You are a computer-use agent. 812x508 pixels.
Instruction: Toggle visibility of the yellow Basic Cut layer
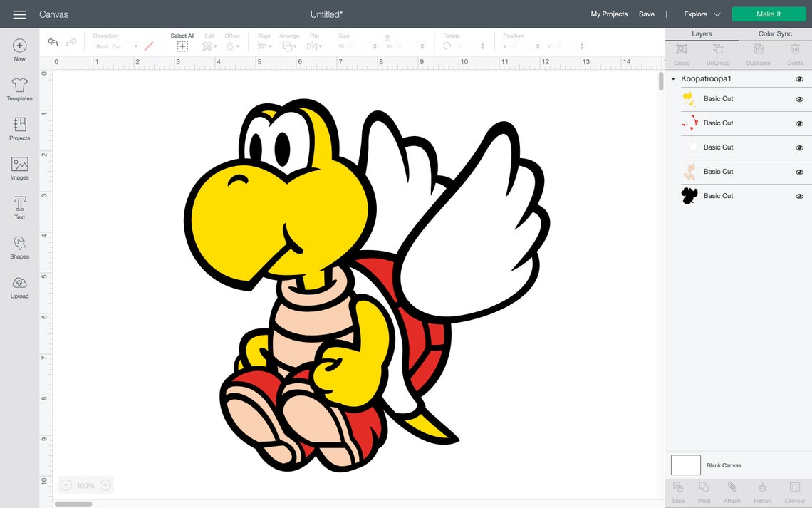[x=799, y=99]
